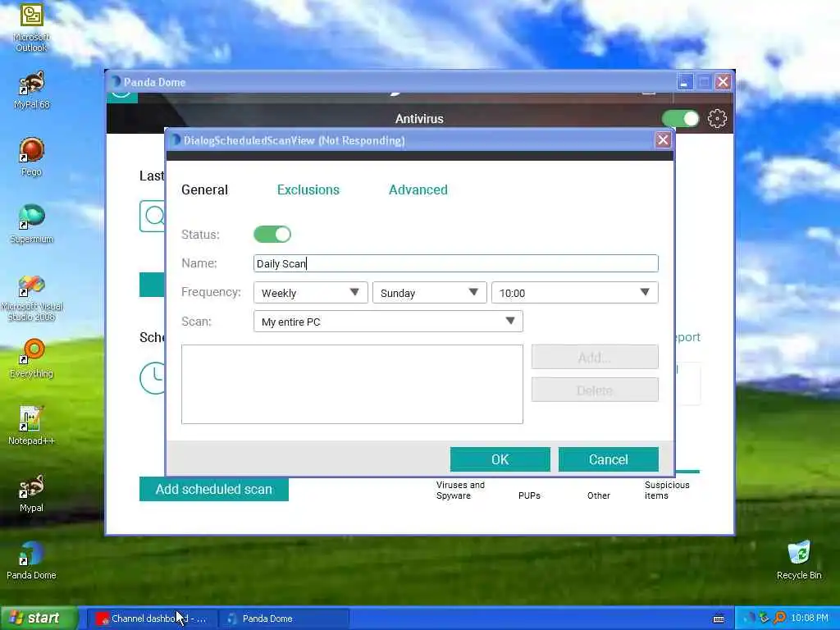Confirm the dialog with OK

coord(500,459)
